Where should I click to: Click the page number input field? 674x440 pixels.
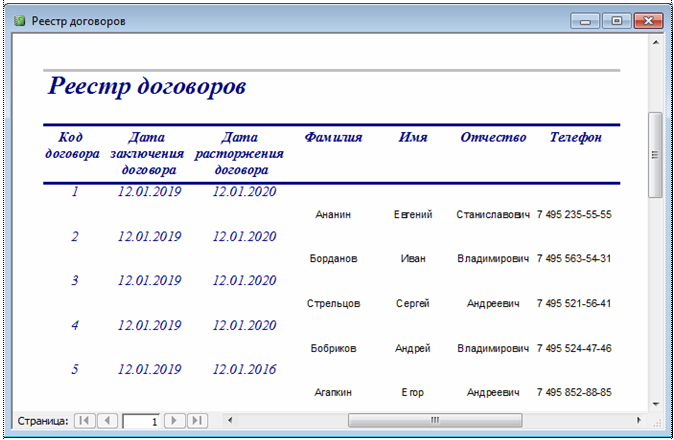(141, 421)
